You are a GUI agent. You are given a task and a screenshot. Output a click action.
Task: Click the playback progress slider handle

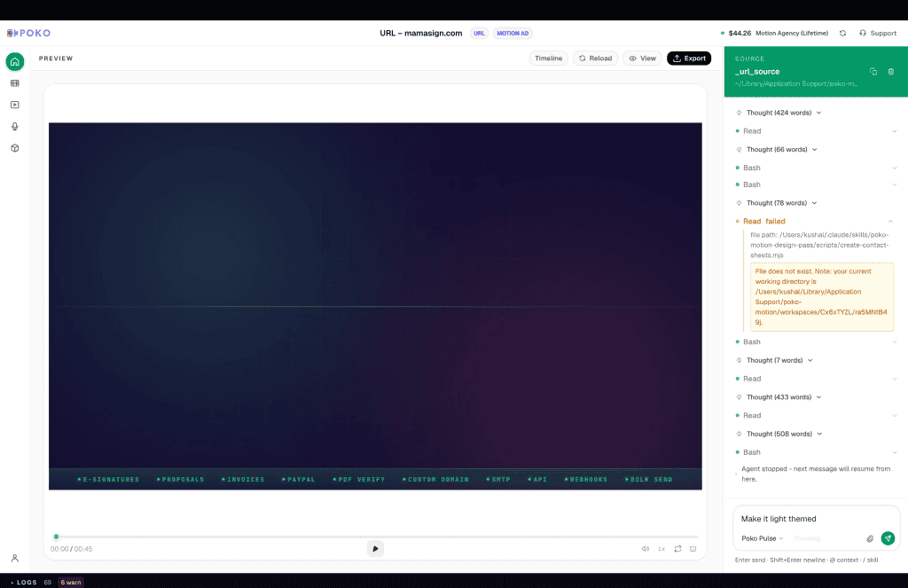point(56,537)
